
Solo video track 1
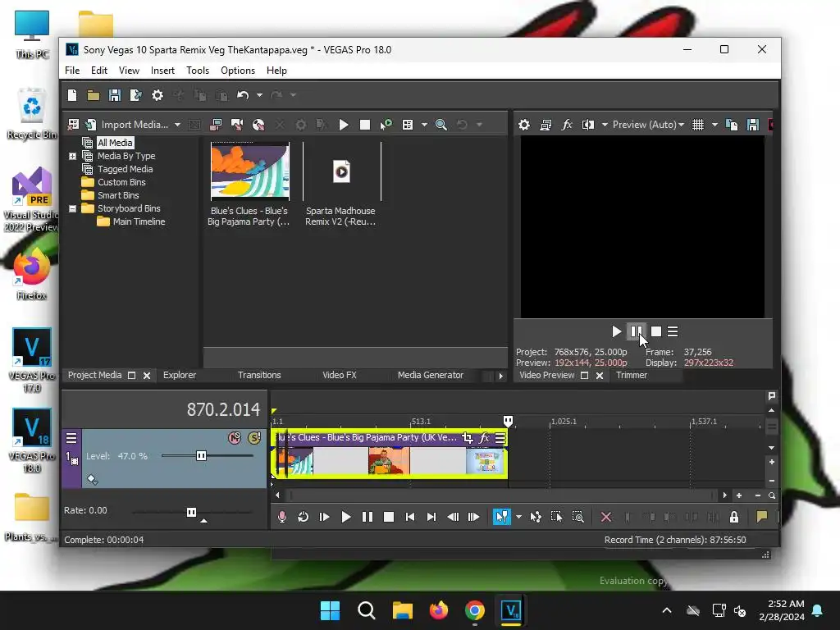254,438
